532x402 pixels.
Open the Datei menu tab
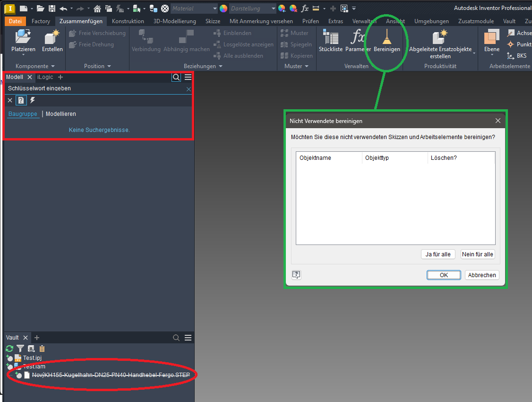[x=15, y=21]
